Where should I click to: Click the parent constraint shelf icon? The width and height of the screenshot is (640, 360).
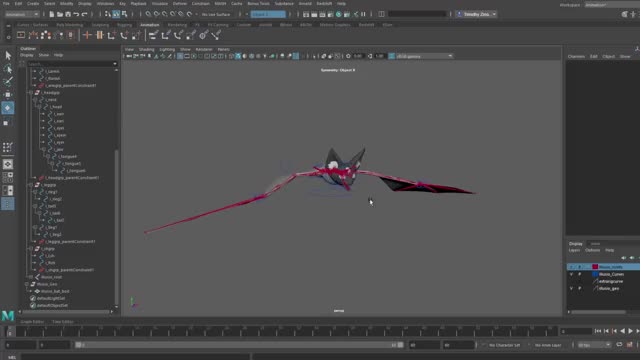pyautogui.click(x=153, y=36)
